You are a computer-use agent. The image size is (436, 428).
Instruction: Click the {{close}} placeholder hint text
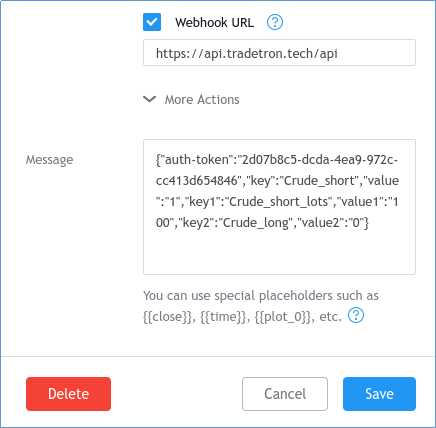(169, 316)
